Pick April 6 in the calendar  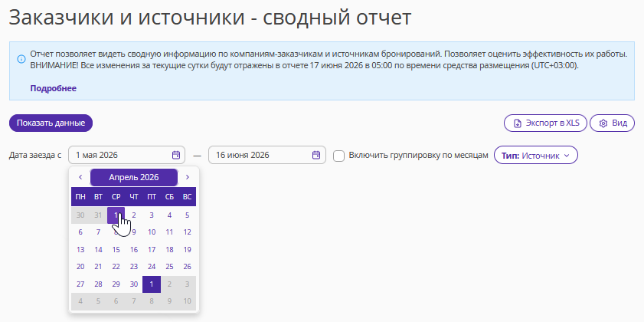[80, 232]
